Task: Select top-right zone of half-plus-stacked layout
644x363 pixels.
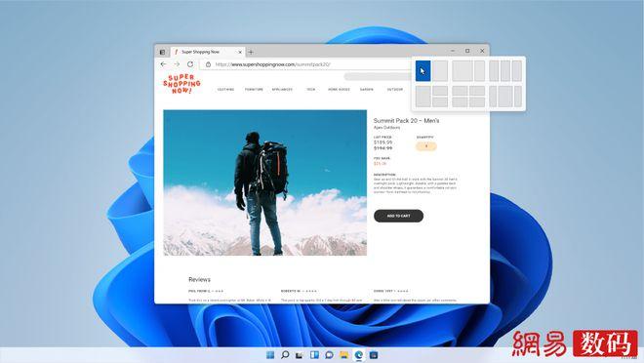Action: 440,91
